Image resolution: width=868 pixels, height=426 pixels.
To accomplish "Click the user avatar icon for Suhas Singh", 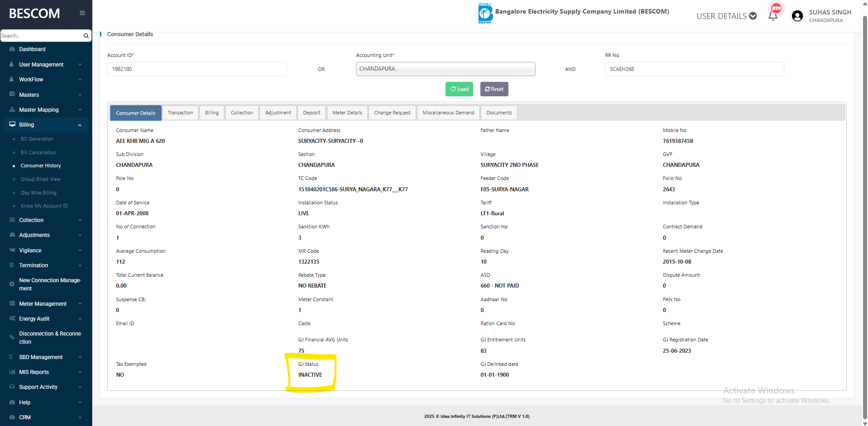I will (x=797, y=16).
